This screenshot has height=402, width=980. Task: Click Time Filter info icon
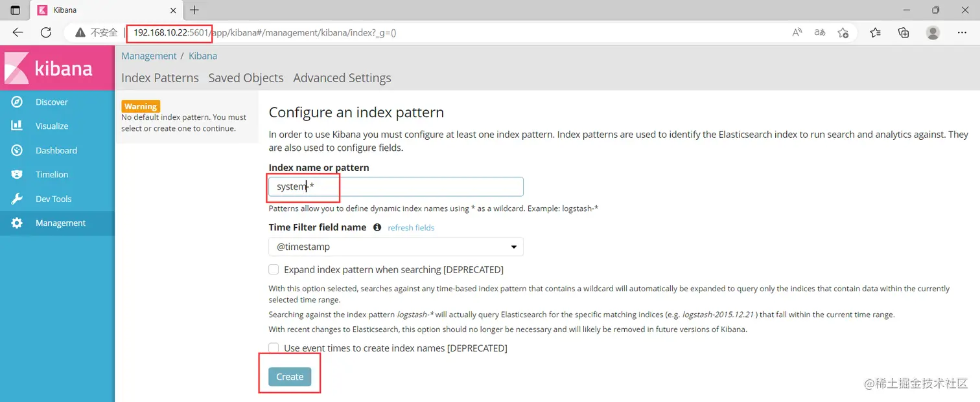click(x=377, y=227)
